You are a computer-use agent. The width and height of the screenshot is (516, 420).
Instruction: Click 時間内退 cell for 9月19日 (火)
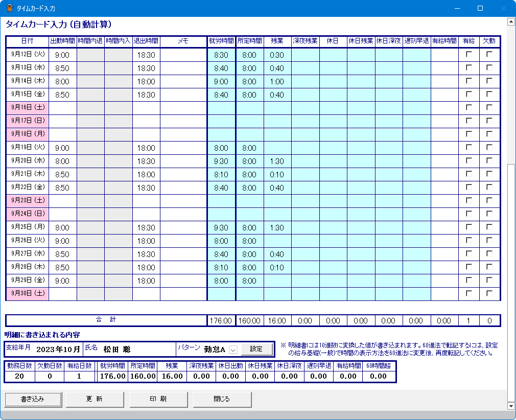tap(90, 148)
